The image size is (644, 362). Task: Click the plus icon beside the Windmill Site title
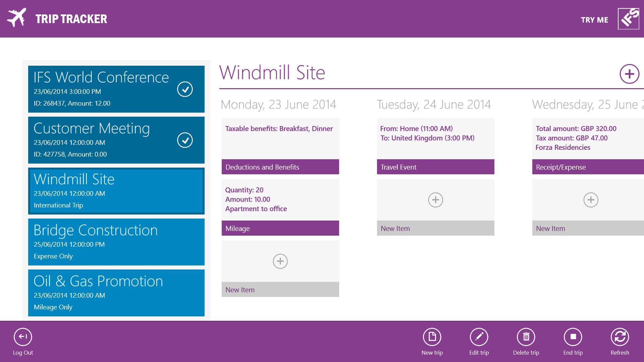[x=629, y=74]
